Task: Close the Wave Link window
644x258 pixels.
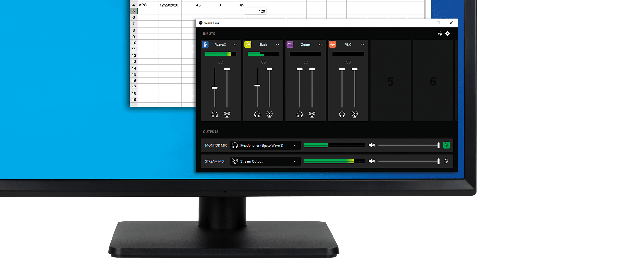Action: pyautogui.click(x=451, y=23)
